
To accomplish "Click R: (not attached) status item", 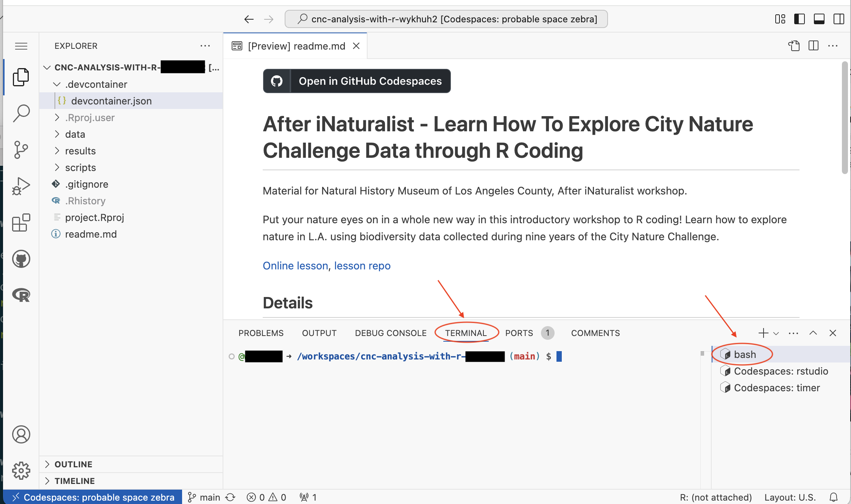I will (x=716, y=497).
